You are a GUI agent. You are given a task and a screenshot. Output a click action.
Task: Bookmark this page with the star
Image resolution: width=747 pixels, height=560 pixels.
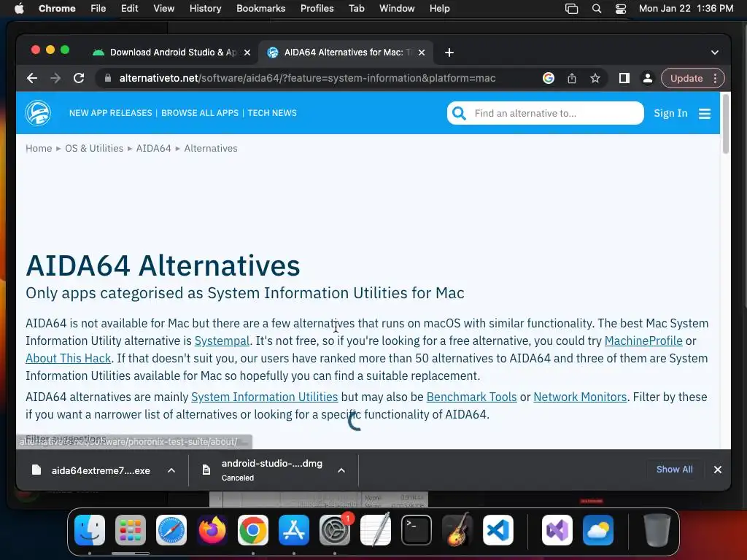click(595, 78)
